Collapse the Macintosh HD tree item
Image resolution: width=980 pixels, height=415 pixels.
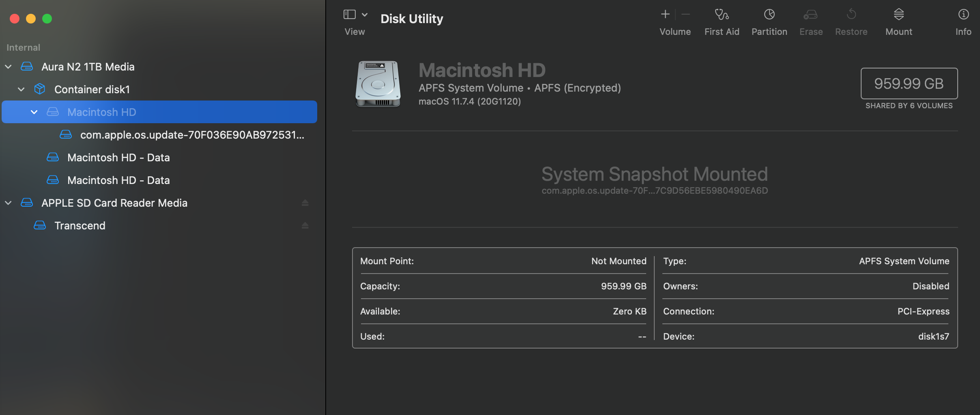click(34, 112)
